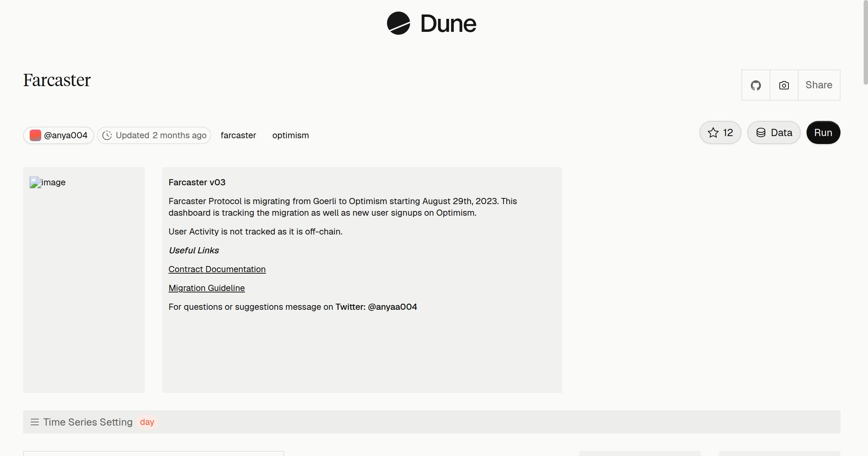Screen dimensions: 868x456
Task: Star the dashboard with star icon
Action: tap(720, 132)
